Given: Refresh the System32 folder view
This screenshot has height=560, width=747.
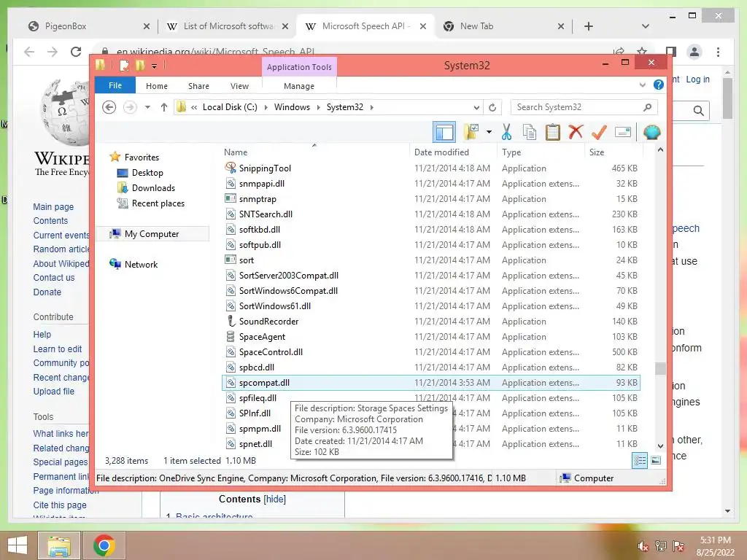Looking at the screenshot, I should coord(492,107).
